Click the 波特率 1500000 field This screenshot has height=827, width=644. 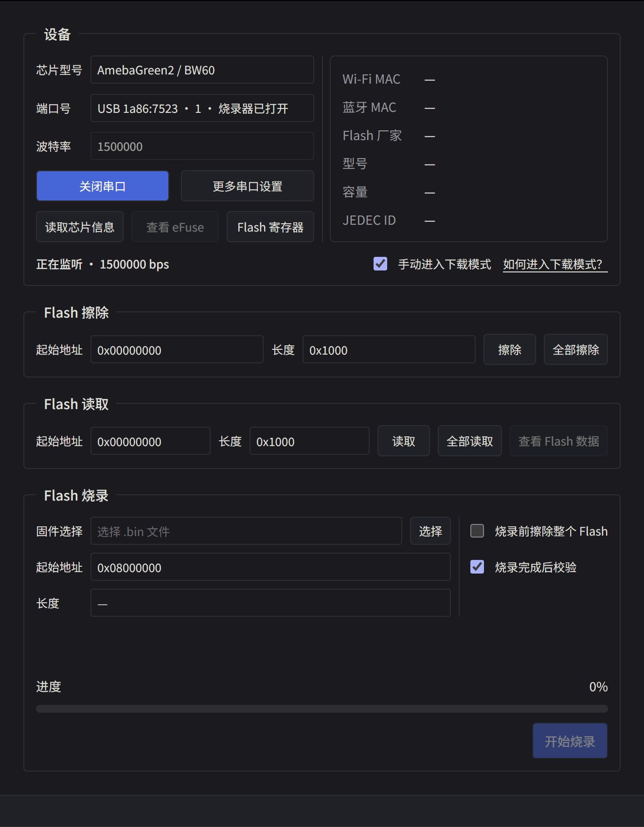pos(202,146)
